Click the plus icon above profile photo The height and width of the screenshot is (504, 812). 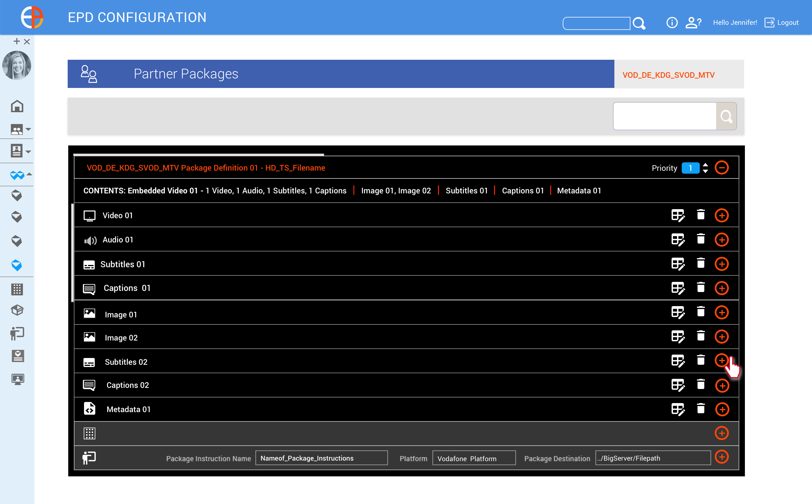[x=16, y=41]
